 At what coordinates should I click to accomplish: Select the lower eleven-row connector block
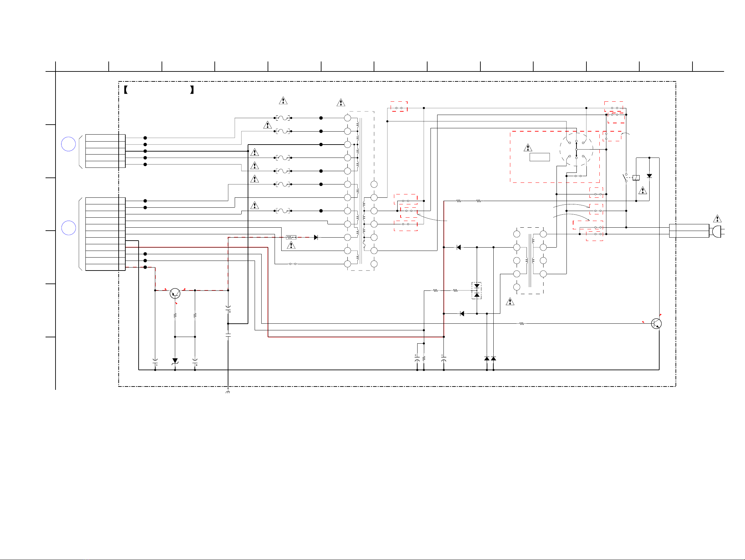[x=105, y=234]
